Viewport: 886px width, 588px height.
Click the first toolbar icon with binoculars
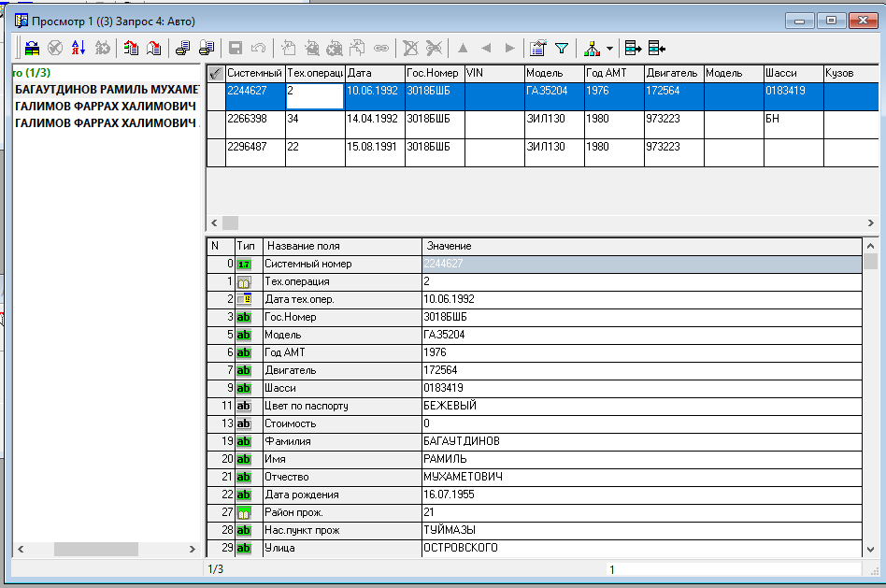coord(31,48)
